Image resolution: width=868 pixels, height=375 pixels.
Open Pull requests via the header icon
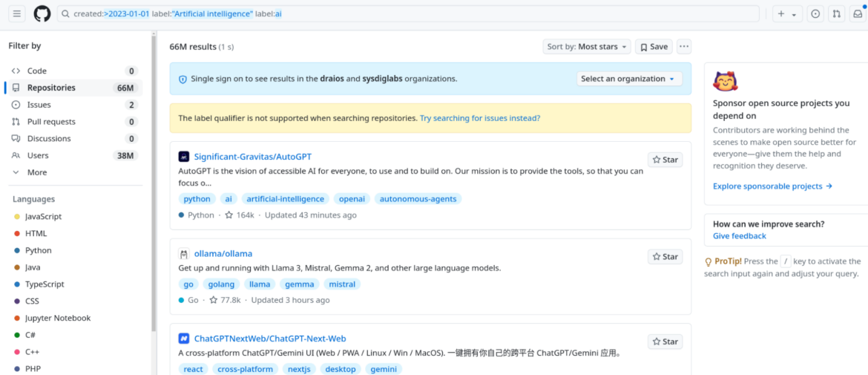click(x=836, y=14)
